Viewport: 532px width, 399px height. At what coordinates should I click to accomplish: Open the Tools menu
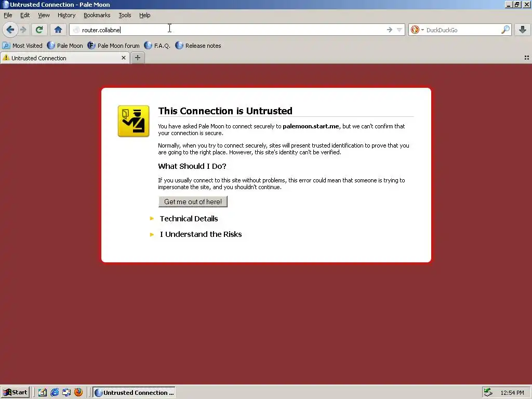(x=125, y=15)
